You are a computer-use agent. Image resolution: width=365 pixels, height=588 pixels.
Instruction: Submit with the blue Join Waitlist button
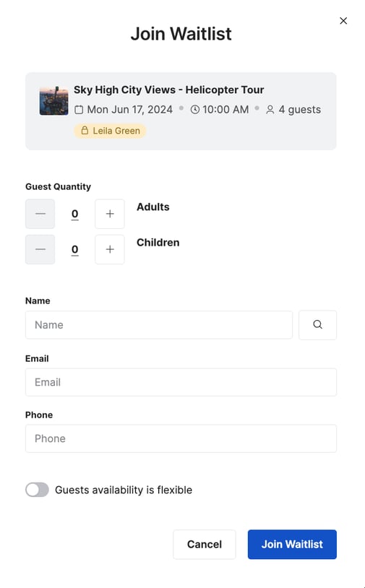(292, 544)
